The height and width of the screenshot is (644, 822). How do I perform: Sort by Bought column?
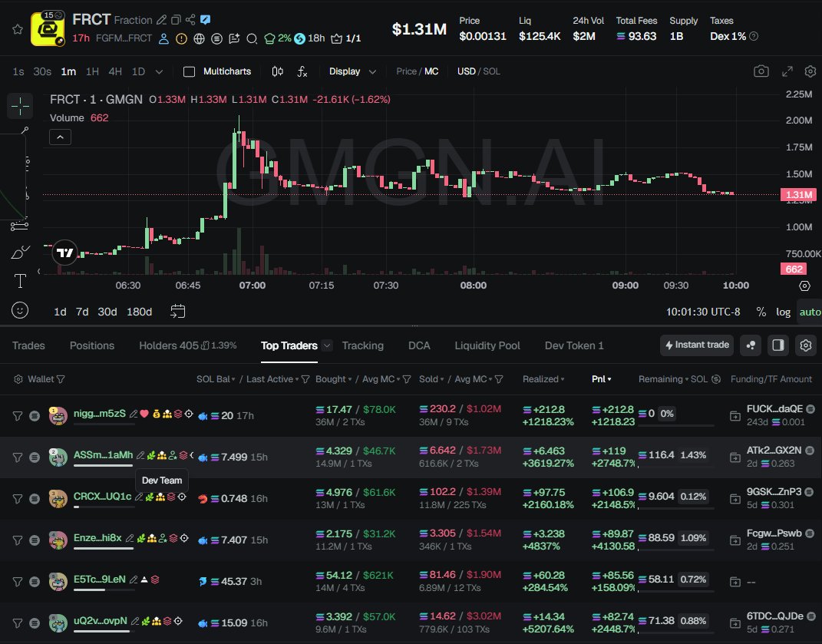point(333,379)
